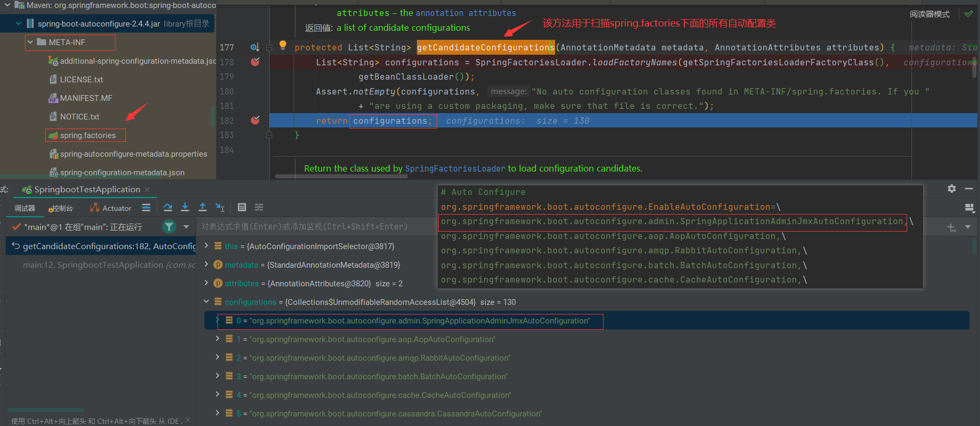Expand the 'this' variable node
980x426 pixels.
206,246
